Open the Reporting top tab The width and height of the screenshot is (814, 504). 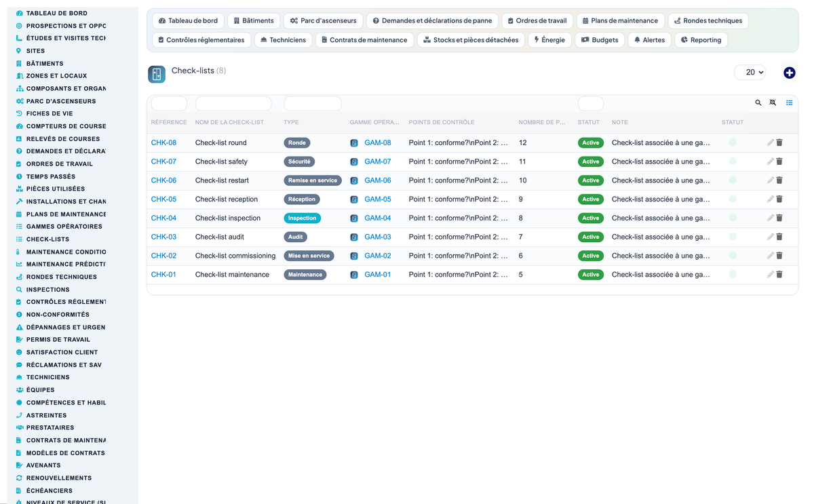point(701,40)
